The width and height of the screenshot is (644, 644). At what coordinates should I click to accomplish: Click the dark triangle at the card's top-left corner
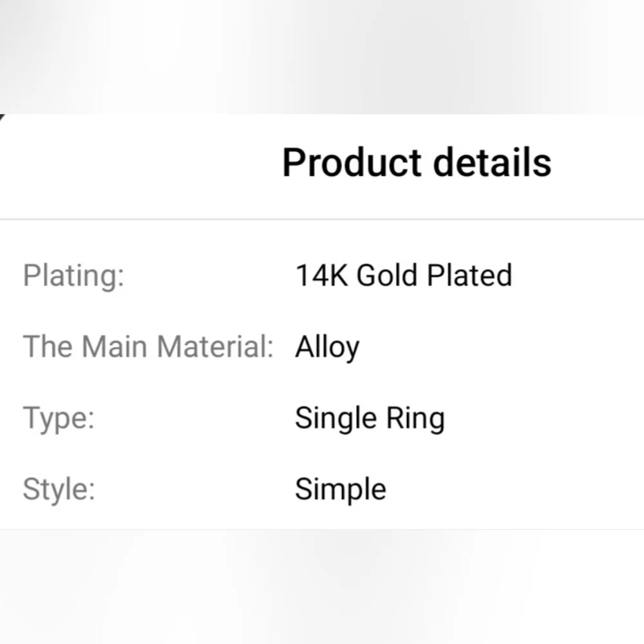2,117
